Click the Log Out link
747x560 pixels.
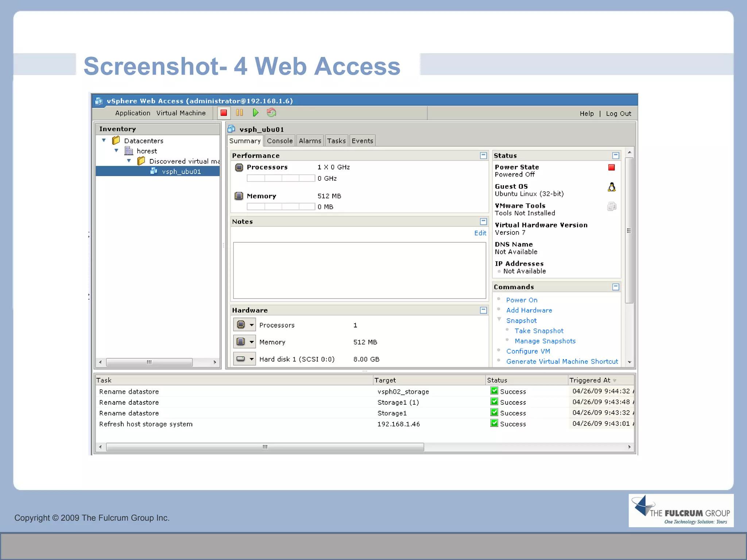[x=619, y=114]
